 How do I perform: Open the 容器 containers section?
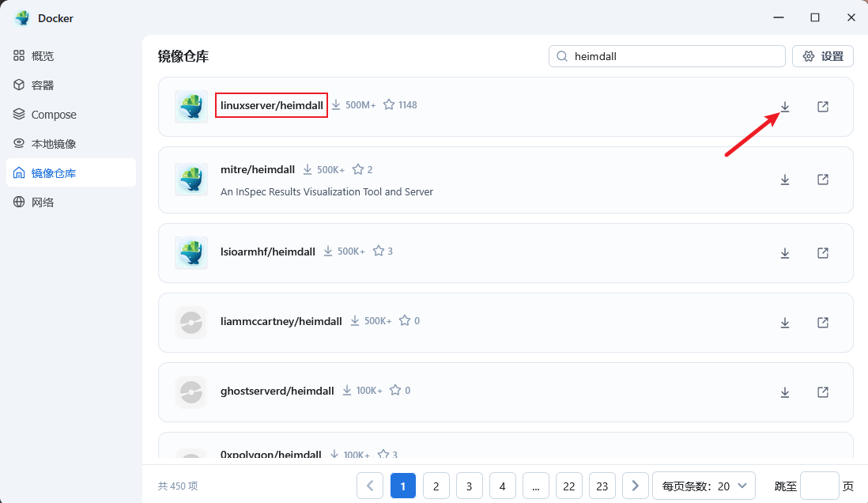71,85
